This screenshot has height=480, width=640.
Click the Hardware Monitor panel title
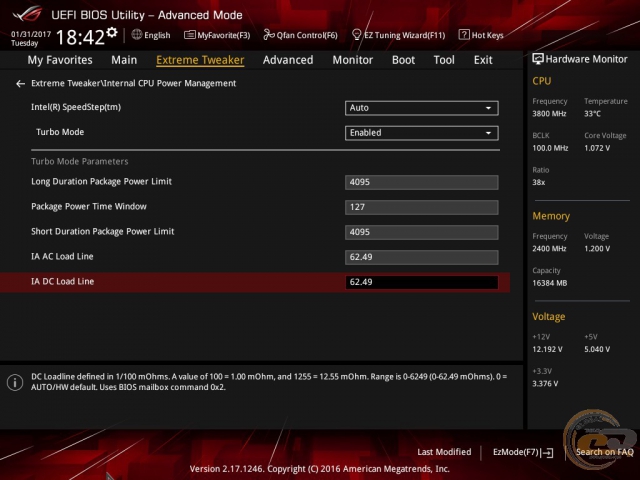coord(586,59)
